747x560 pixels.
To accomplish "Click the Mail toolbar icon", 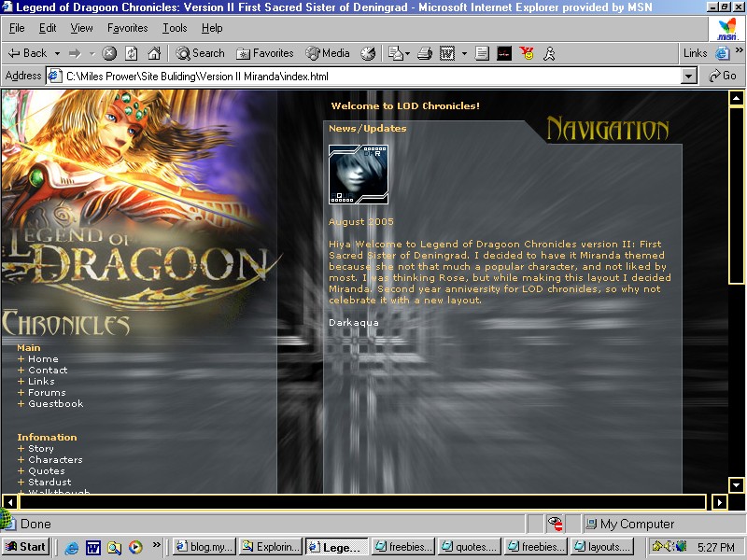I will click(x=395, y=53).
